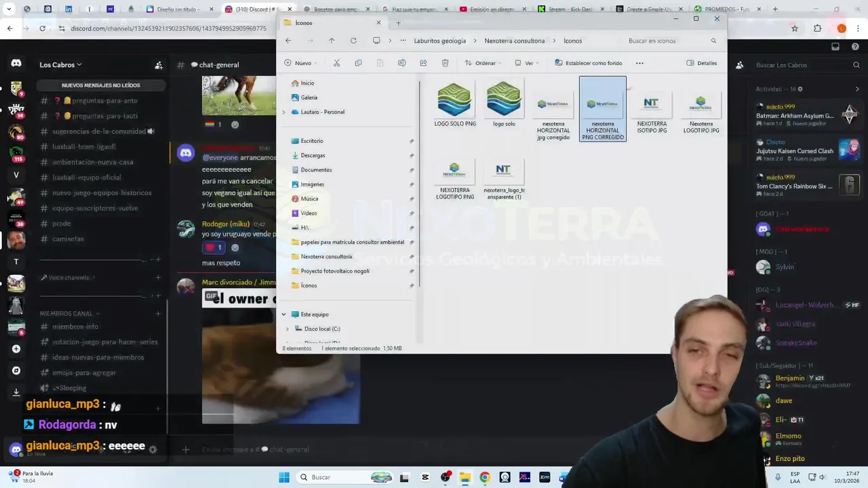Select the Íconos tab in File Explorer
Viewport: 868px width, 488px height.
[x=332, y=23]
